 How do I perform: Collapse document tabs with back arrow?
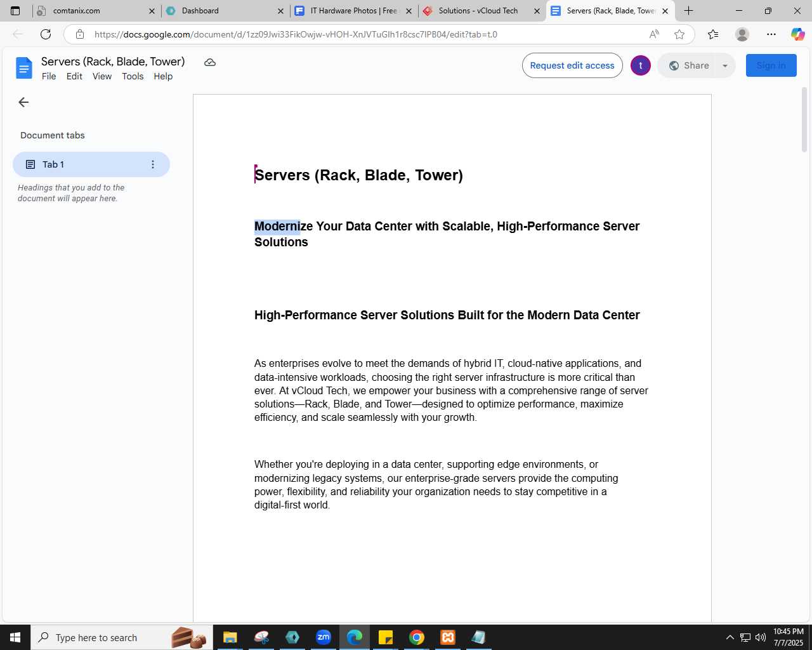[23, 102]
